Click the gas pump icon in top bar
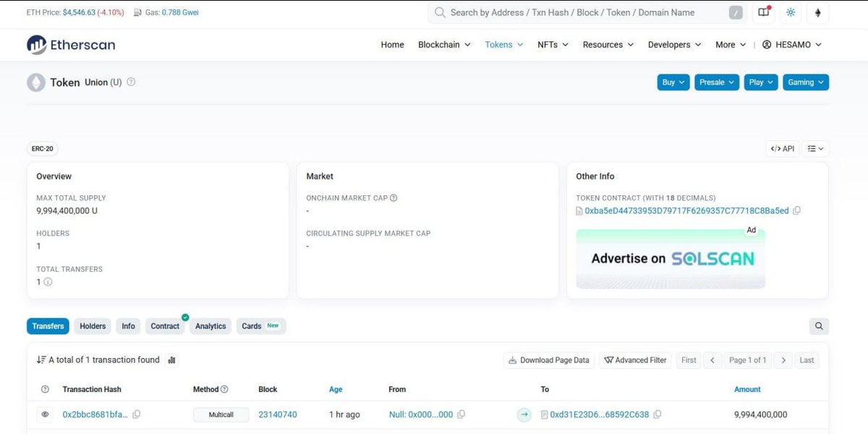 (x=137, y=12)
